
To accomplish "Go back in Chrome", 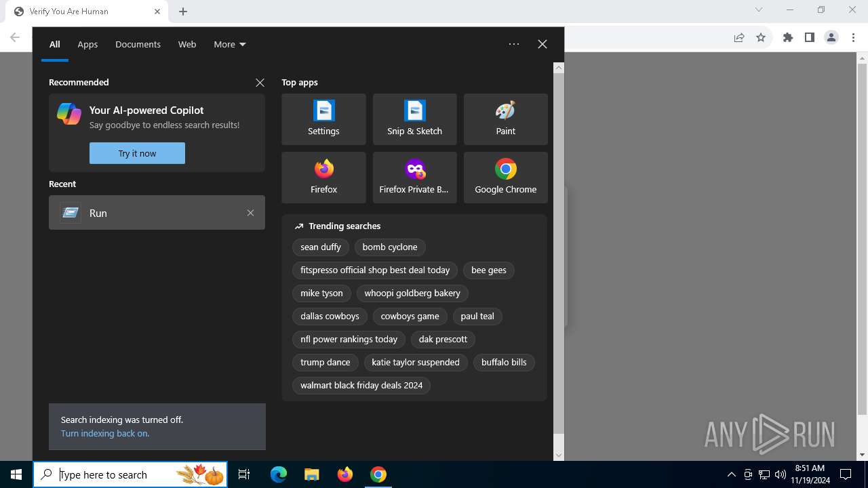I will (15, 38).
